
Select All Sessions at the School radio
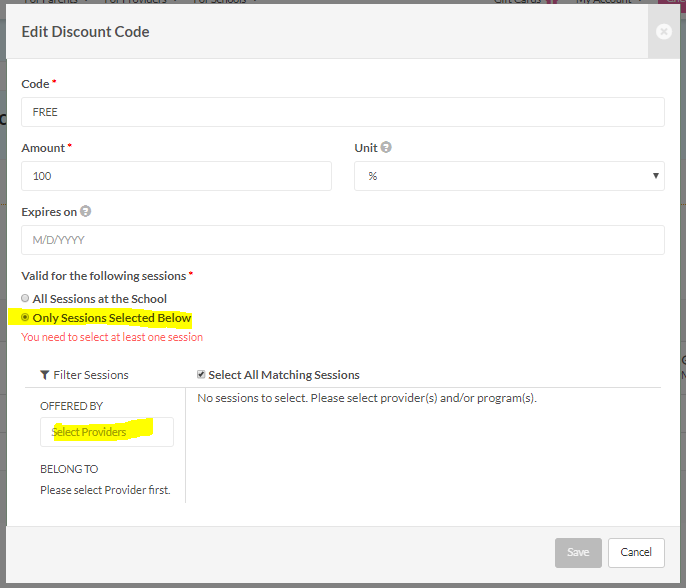(x=26, y=298)
